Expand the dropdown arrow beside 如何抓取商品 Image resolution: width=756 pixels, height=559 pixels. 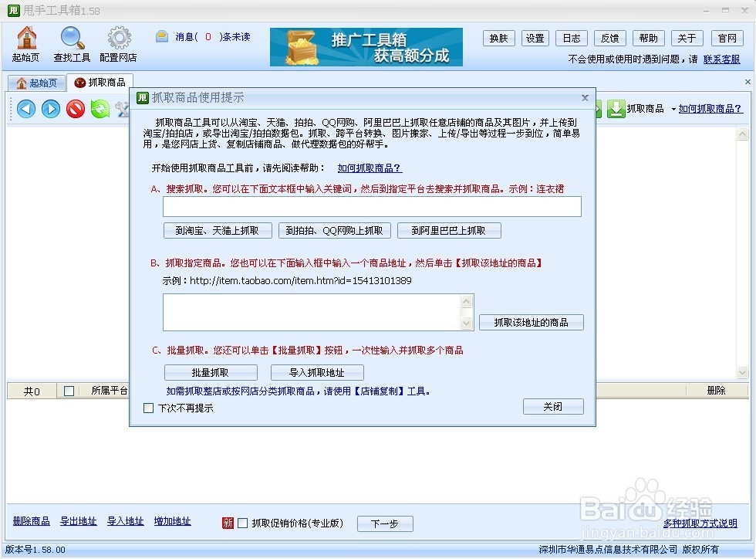coord(673,109)
